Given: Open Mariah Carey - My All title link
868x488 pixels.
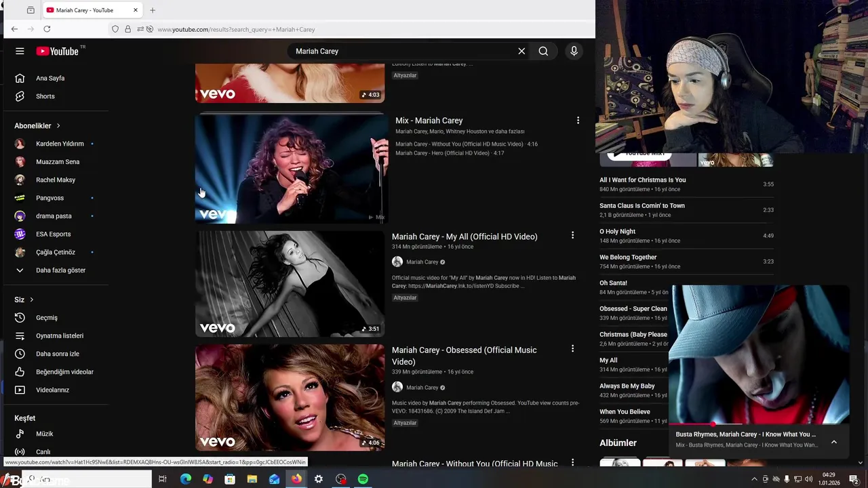Looking at the screenshot, I should tap(465, 237).
